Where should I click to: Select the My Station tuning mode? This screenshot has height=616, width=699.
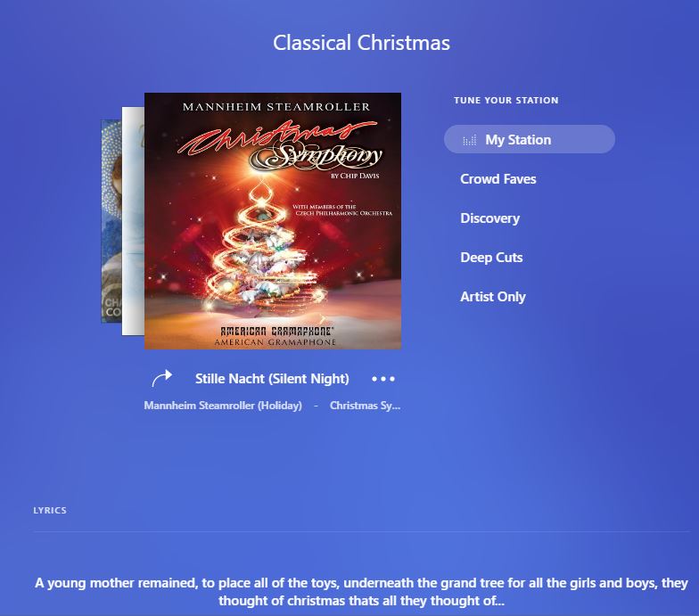[530, 139]
